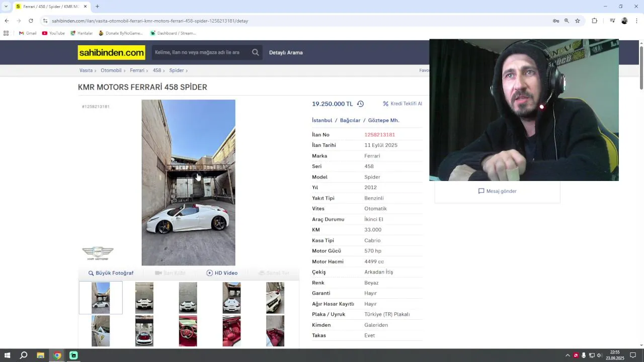Go to Vasıta breadcrumb

coord(86,70)
